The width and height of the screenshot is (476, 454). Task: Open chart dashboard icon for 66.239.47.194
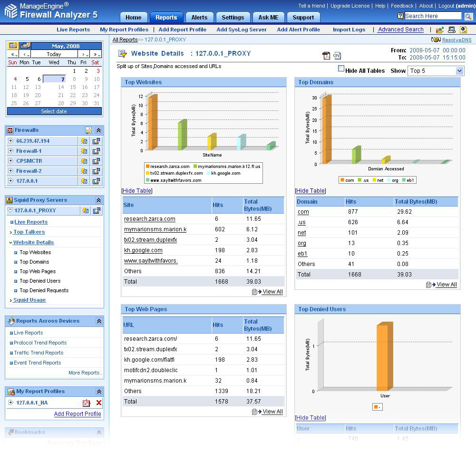point(96,141)
